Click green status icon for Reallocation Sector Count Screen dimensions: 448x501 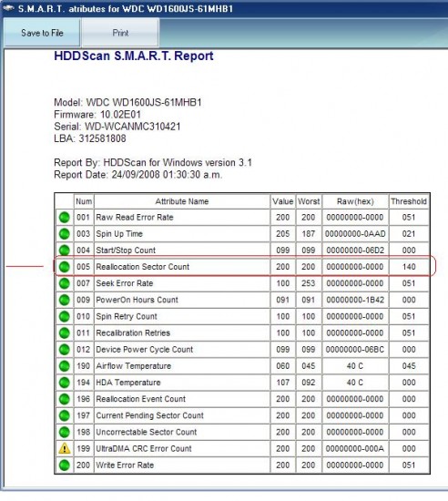(65, 267)
